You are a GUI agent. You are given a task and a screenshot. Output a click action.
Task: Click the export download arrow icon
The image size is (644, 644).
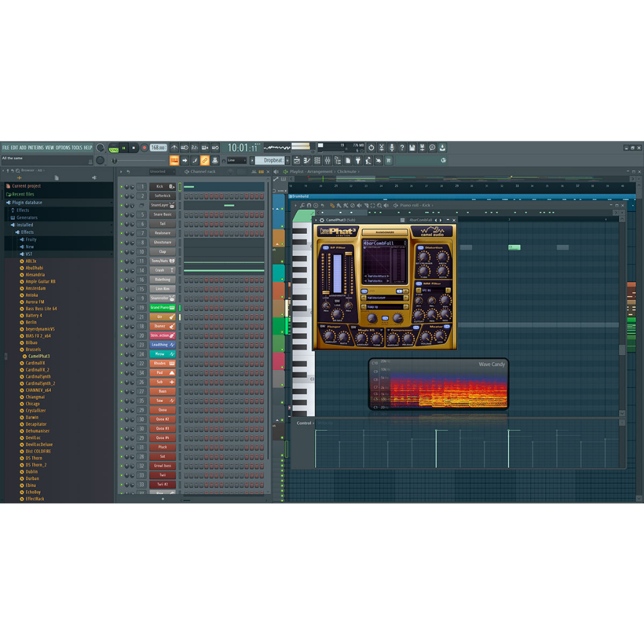click(442, 147)
